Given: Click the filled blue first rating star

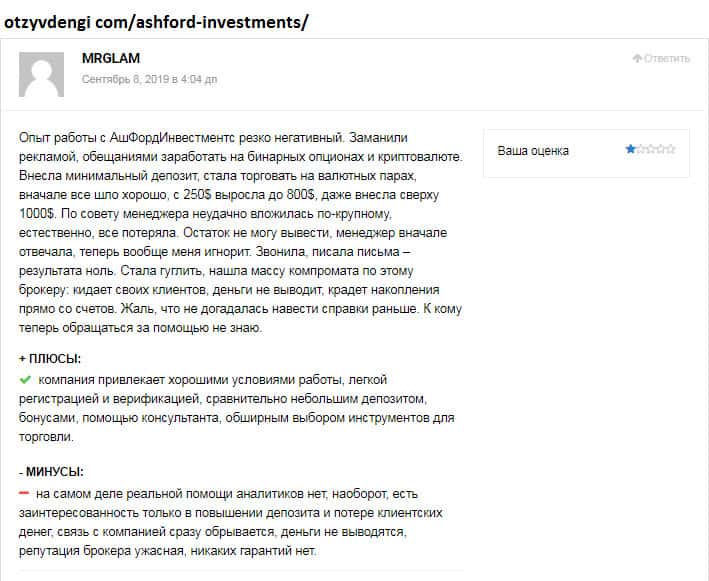Looking at the screenshot, I should click(630, 150).
